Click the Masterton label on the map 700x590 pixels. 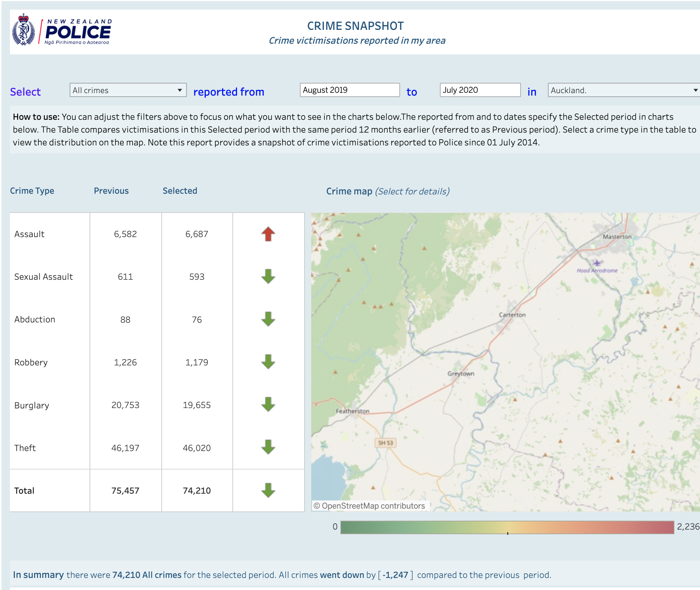(617, 237)
